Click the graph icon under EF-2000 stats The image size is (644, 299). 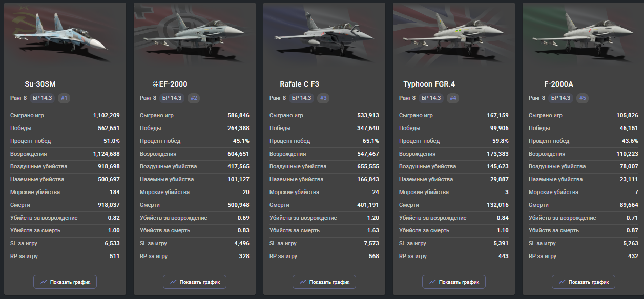(173, 282)
